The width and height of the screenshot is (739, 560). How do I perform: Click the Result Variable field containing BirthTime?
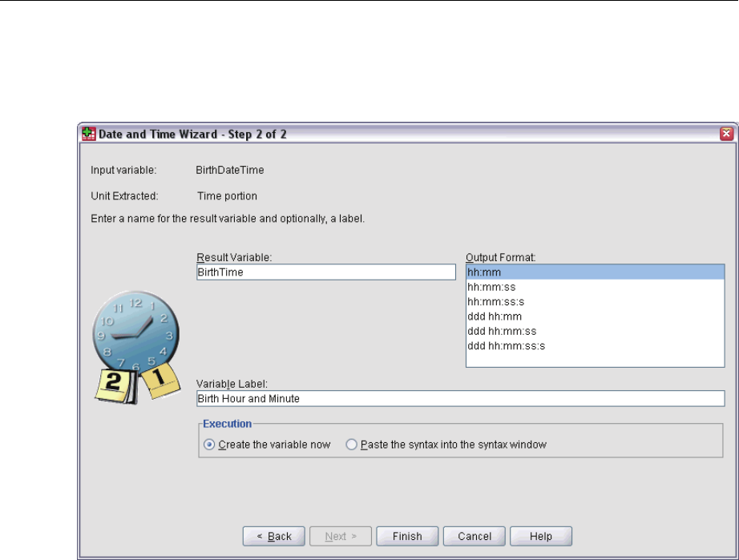pos(326,272)
